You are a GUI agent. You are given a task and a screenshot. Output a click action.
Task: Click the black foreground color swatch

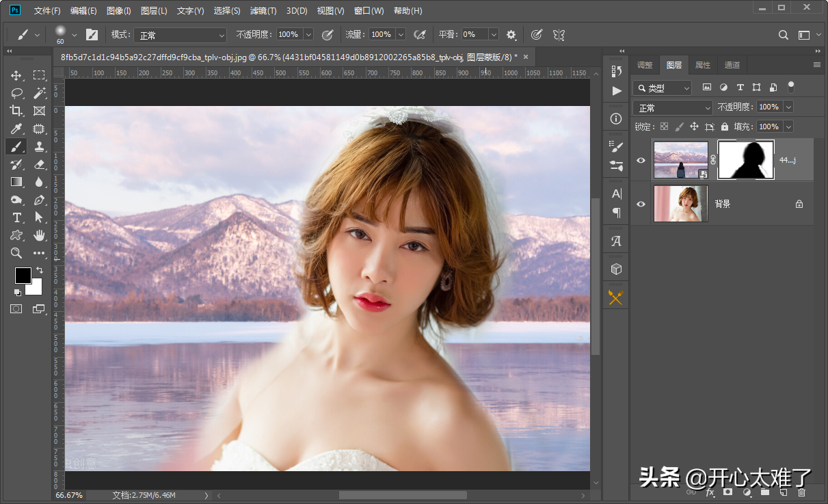(x=23, y=274)
